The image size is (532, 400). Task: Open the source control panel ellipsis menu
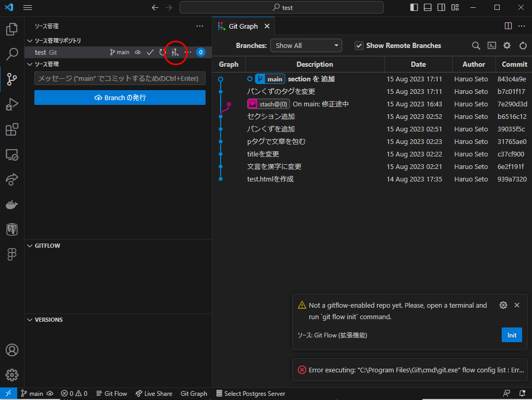[x=200, y=26]
